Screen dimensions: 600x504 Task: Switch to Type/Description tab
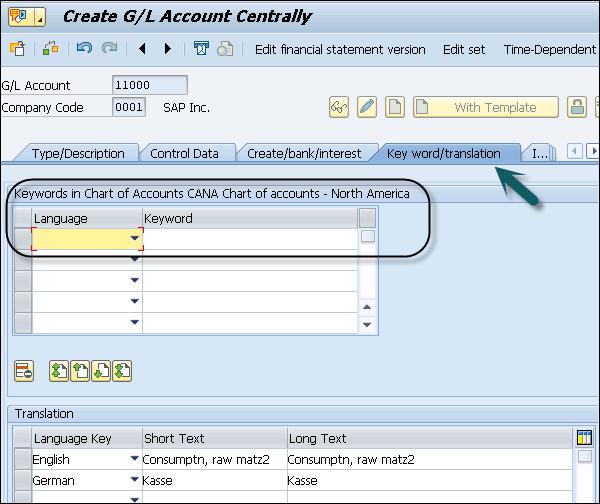tap(78, 153)
